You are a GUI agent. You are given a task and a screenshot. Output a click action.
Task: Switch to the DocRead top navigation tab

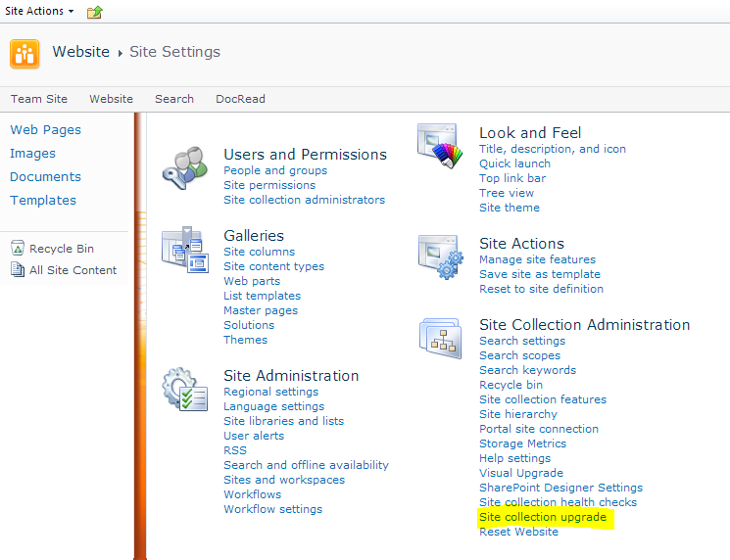click(x=240, y=99)
